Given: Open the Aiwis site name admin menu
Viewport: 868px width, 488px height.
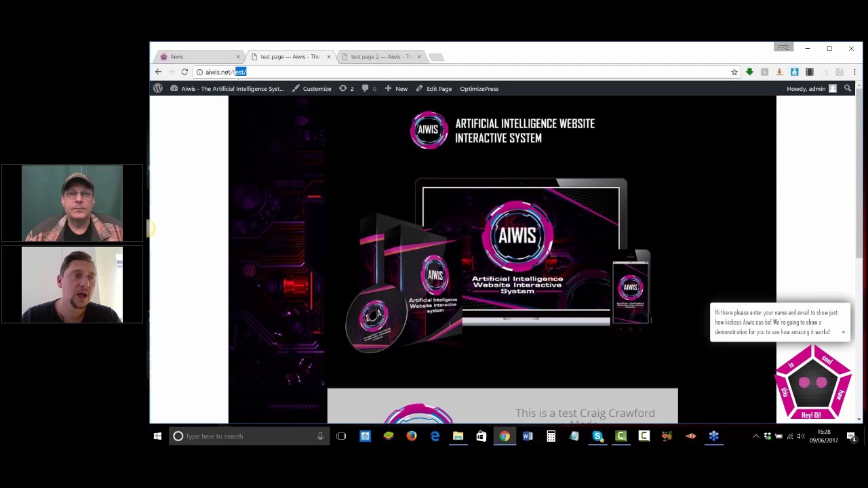Looking at the screenshot, I should click(x=227, y=89).
